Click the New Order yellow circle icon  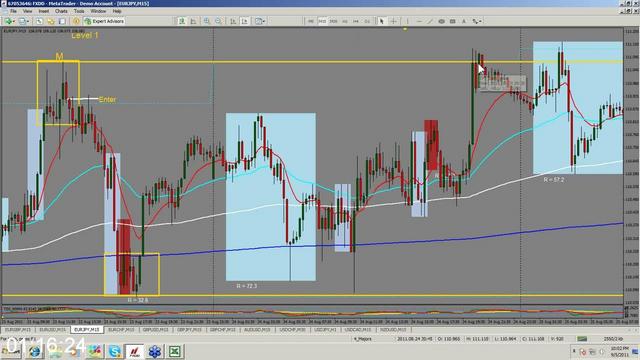(76, 21)
